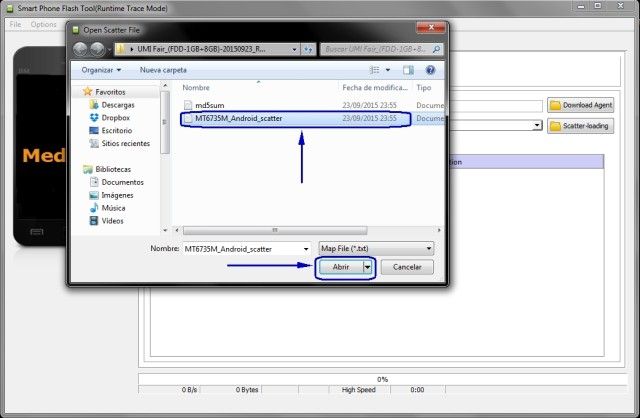Viewport: 640px width, 418px height.
Task: Open Options menu in Flash Tool window
Action: coord(43,24)
